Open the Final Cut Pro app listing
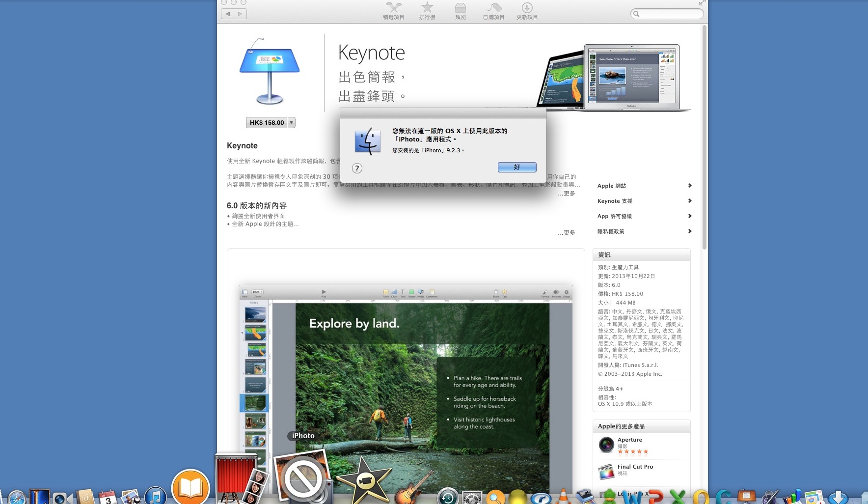Screen dimensions: 868x504 tap(635, 467)
